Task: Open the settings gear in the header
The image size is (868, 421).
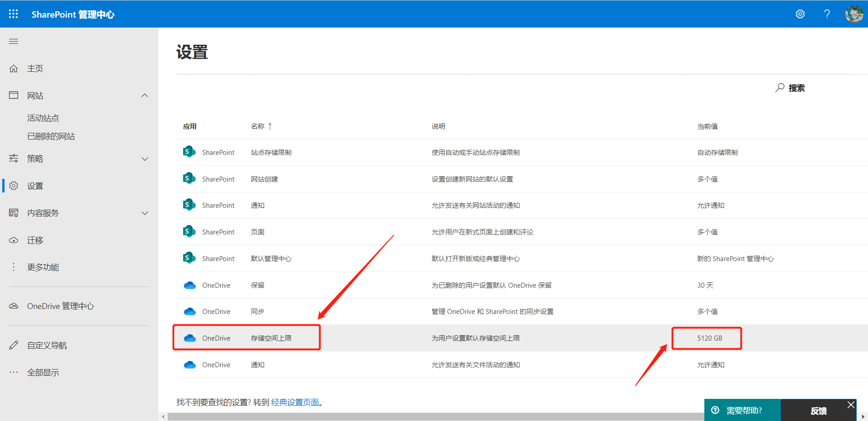Action: pos(800,14)
